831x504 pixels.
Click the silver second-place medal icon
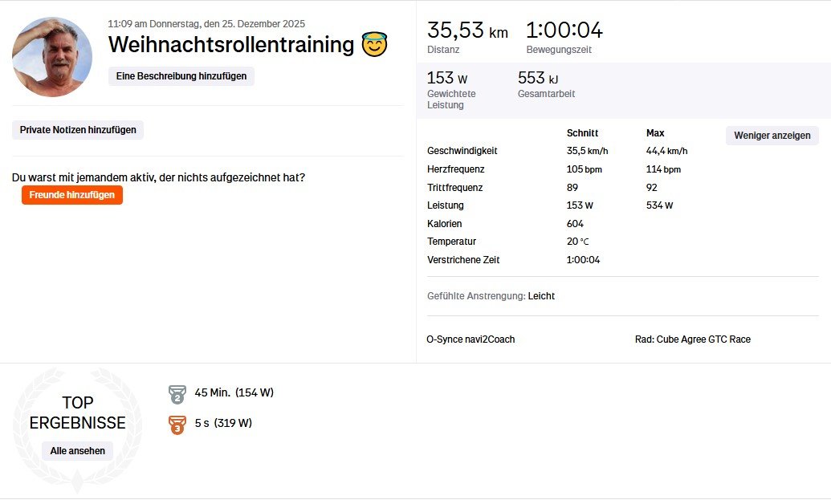click(177, 393)
